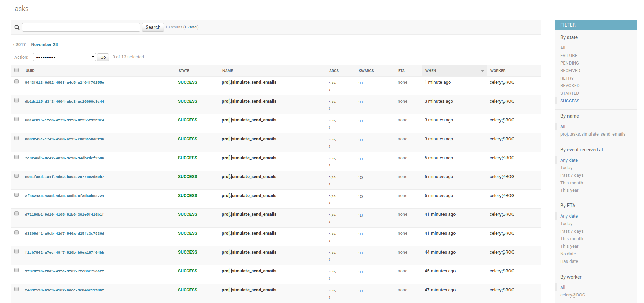Open task 6014e815-1fc6-4f79-93f6-82255f92b3e4
The image size is (644, 303).
click(x=65, y=120)
